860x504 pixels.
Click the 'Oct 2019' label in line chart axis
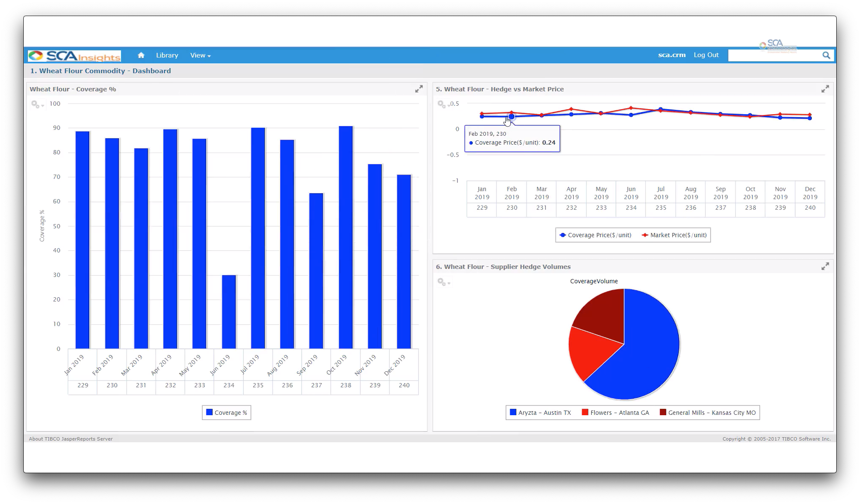[750, 193]
